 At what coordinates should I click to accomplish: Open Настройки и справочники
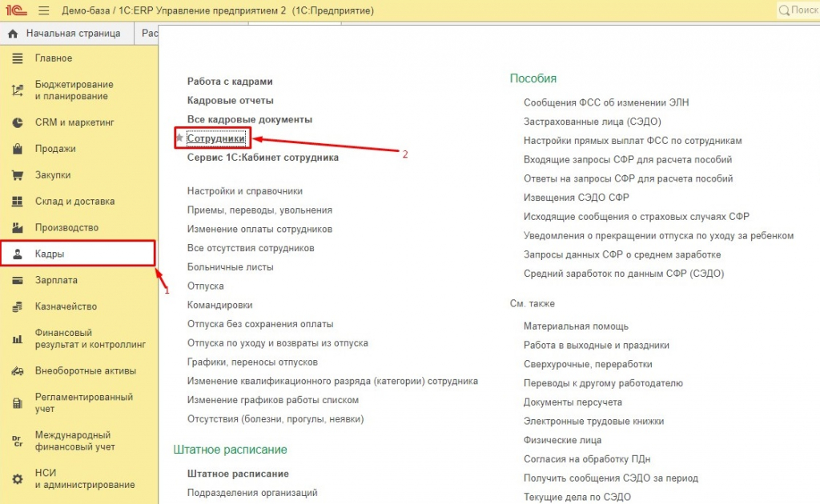245,191
